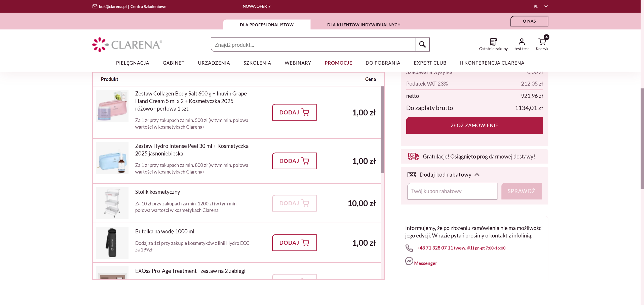Open Ostatnie zakupy receipt icon
Viewport: 644px width, 305px height.
tap(493, 42)
